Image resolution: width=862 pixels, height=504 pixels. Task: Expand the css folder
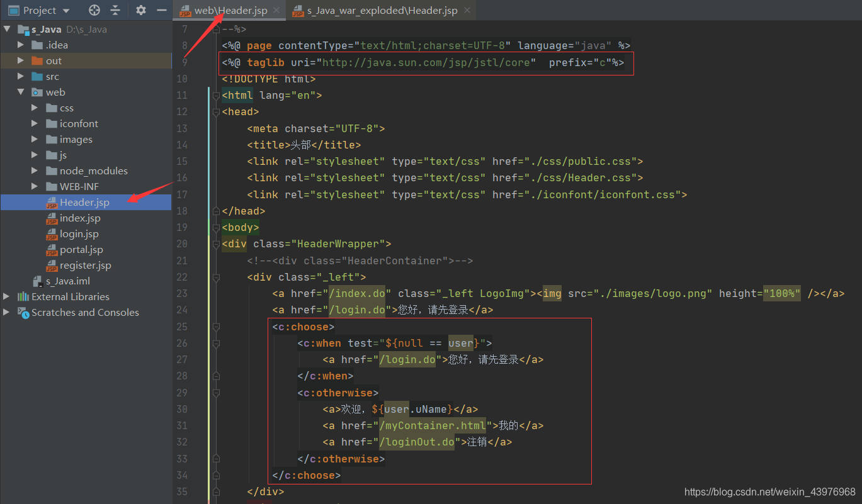35,108
